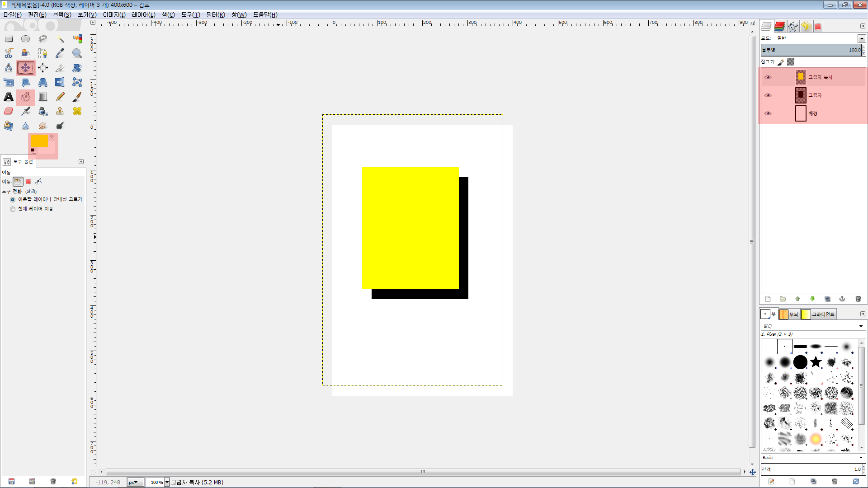
Task: Select the Select by Color tool
Action: pos(77,39)
